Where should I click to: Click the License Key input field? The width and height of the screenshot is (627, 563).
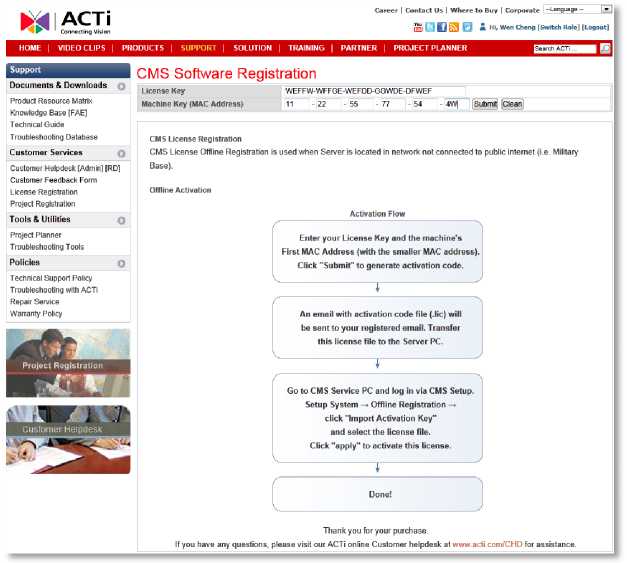coord(373,90)
